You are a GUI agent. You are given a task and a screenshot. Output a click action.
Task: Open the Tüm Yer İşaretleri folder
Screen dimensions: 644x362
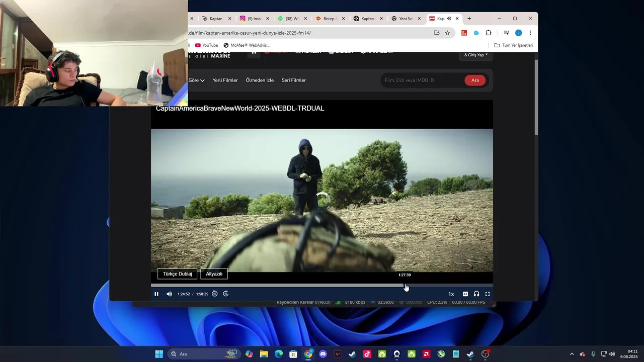513,45
